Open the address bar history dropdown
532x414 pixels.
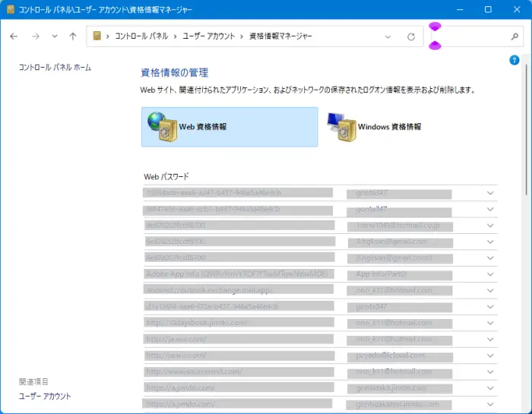pos(388,36)
